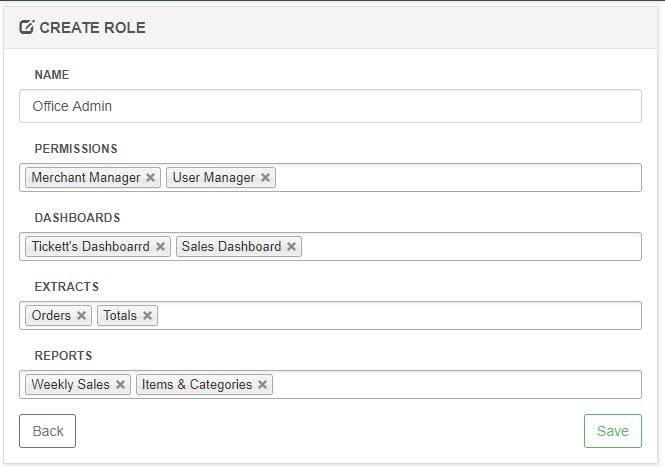Open the Dashboards multi-select dropdown

click(470, 247)
